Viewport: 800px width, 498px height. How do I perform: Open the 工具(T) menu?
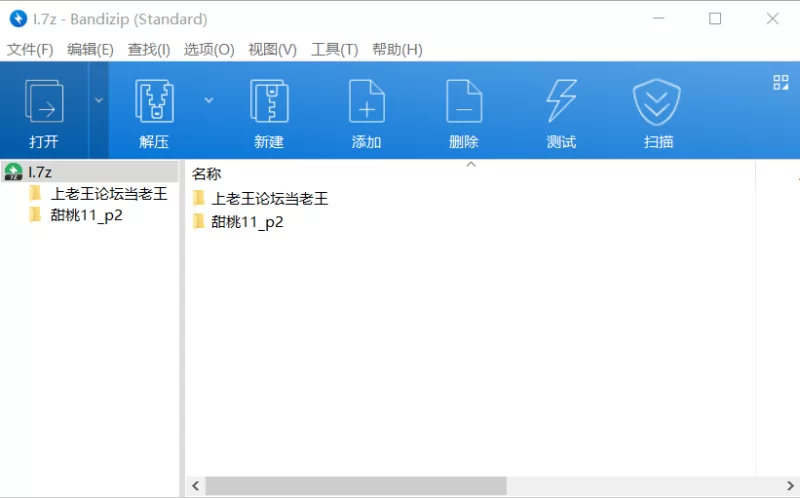click(335, 49)
